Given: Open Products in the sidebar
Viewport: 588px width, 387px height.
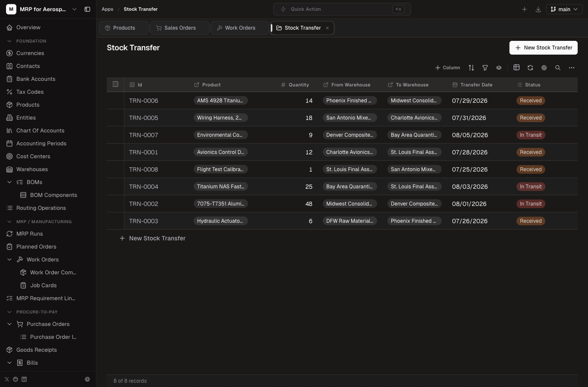Looking at the screenshot, I should [x=48, y=105].
